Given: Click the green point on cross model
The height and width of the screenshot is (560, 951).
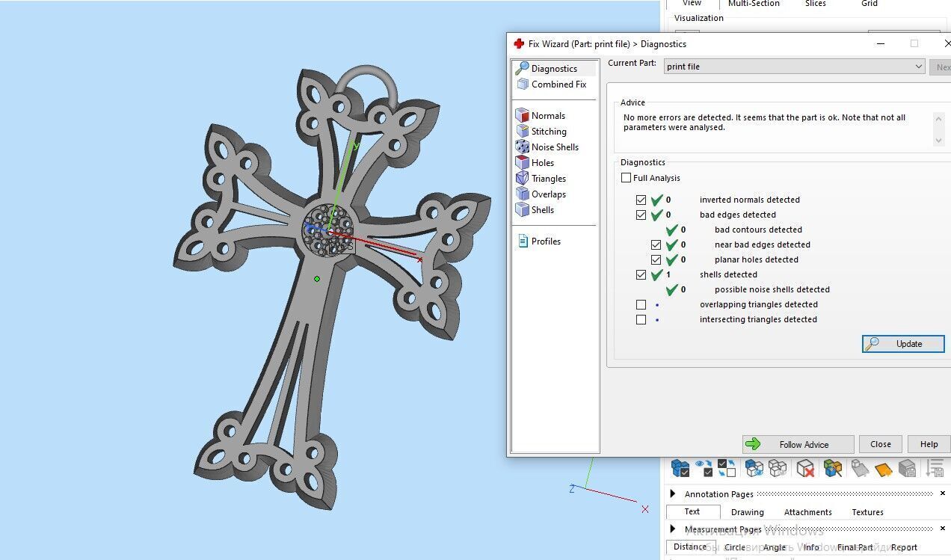Looking at the screenshot, I should pos(317,280).
